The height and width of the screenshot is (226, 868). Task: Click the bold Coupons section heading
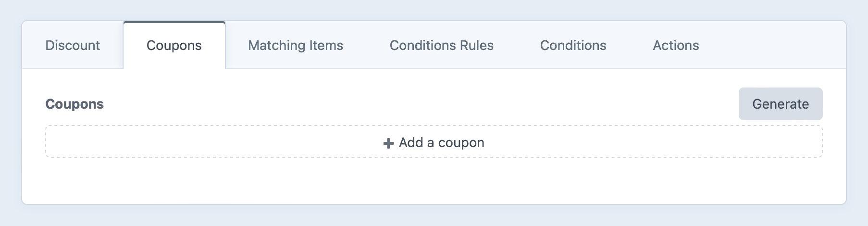coord(74,104)
